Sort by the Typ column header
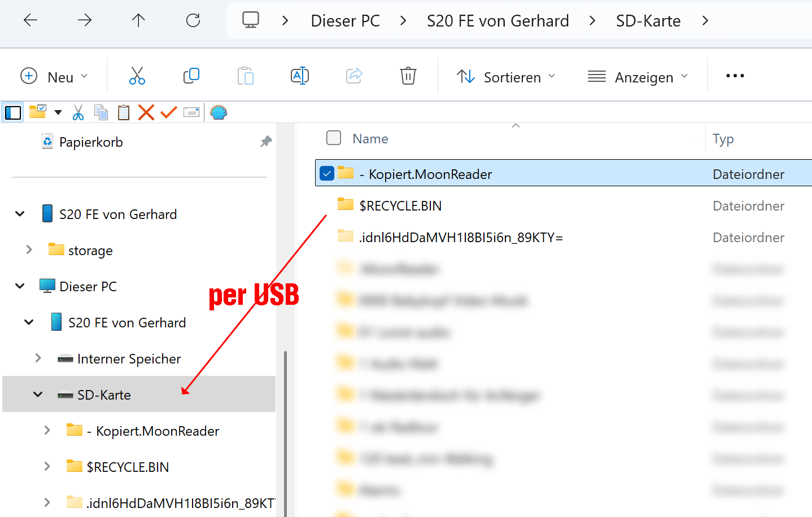The width and height of the screenshot is (812, 517). pyautogui.click(x=723, y=139)
